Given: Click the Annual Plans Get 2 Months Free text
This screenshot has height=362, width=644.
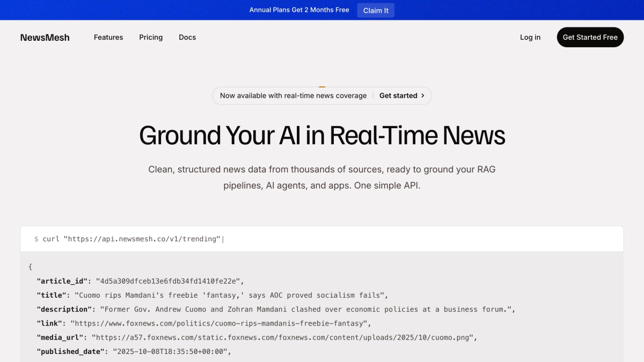Looking at the screenshot, I should 299,10.
